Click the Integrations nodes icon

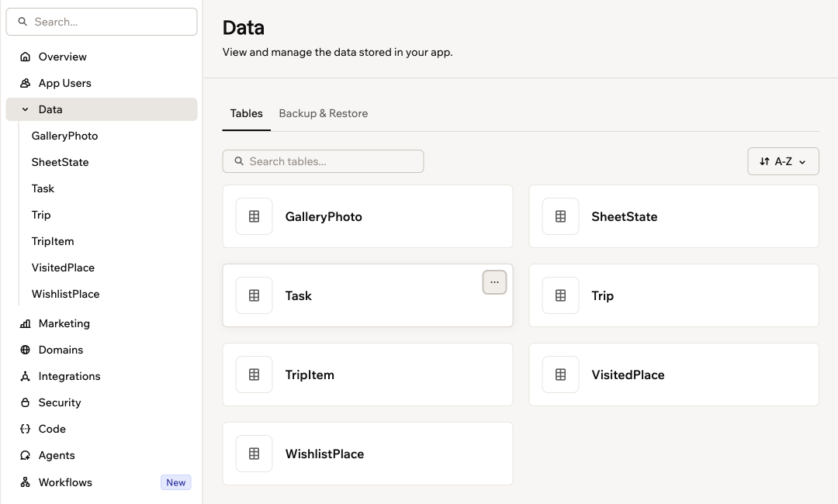coord(25,376)
